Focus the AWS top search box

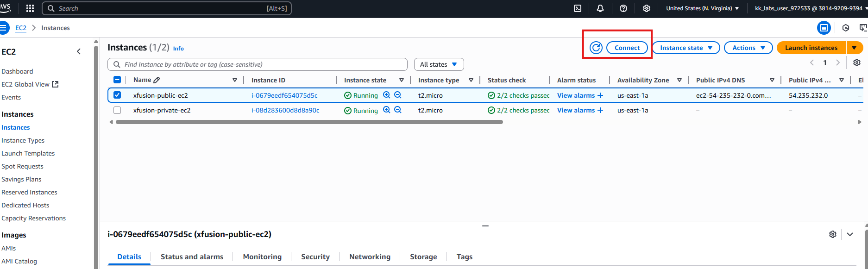coord(167,8)
